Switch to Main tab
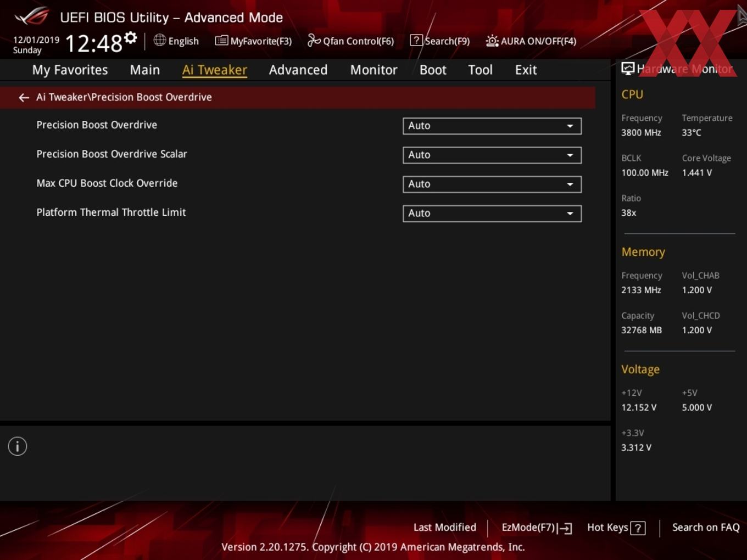This screenshot has width=747, height=560. (145, 70)
